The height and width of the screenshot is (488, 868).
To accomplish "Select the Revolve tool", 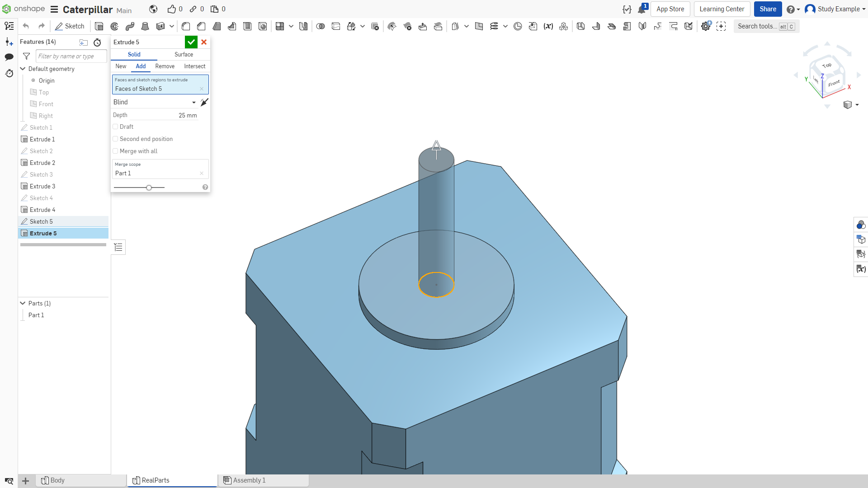I will [114, 26].
